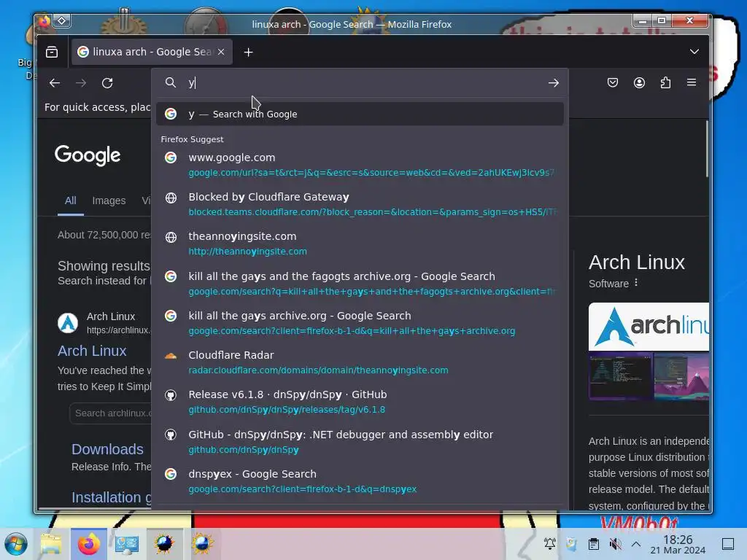747x560 pixels.
Task: Reload the page with the refresh icon
Action: pos(107,83)
